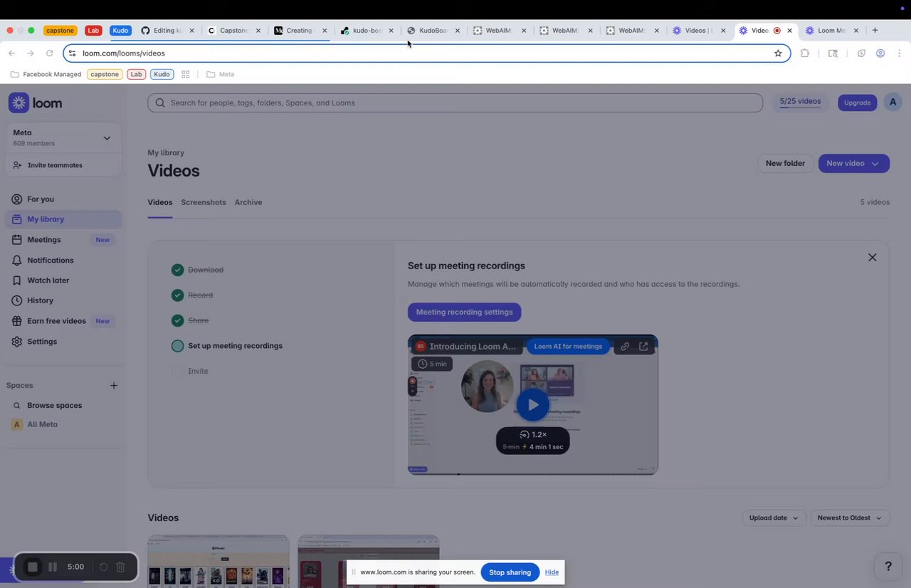Focus the Loom search field
911x588 pixels.
[455, 103]
